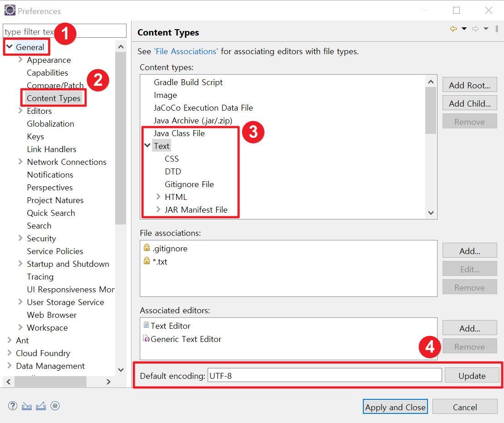Open the preferences view menu dots
Viewport: 504px width, 423px height.
tap(497, 29)
